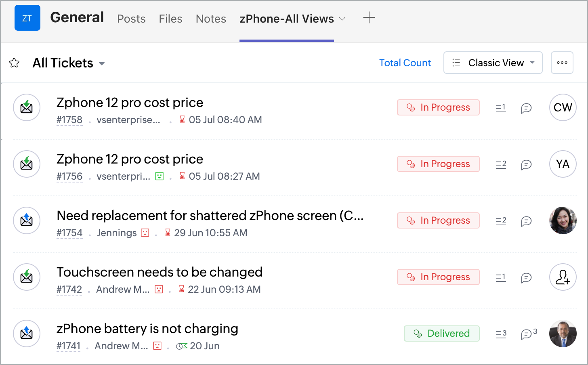Open ticket 'Touchscreen needs to be changed'
This screenshot has width=588, height=365.
coord(160,272)
